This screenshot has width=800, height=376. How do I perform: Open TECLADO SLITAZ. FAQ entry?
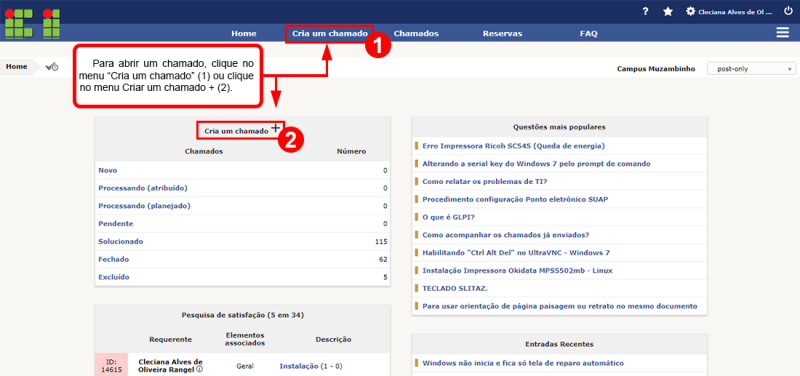pyautogui.click(x=455, y=288)
